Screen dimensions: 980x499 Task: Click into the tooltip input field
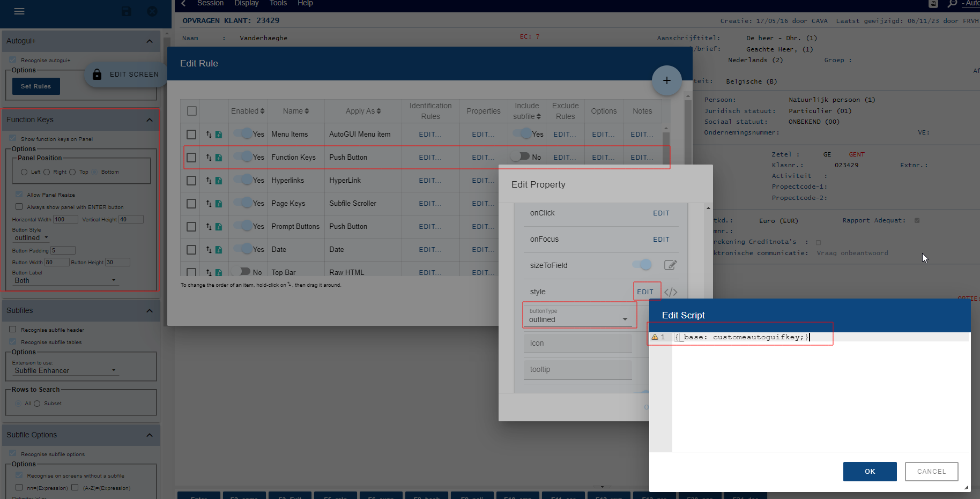tap(577, 369)
